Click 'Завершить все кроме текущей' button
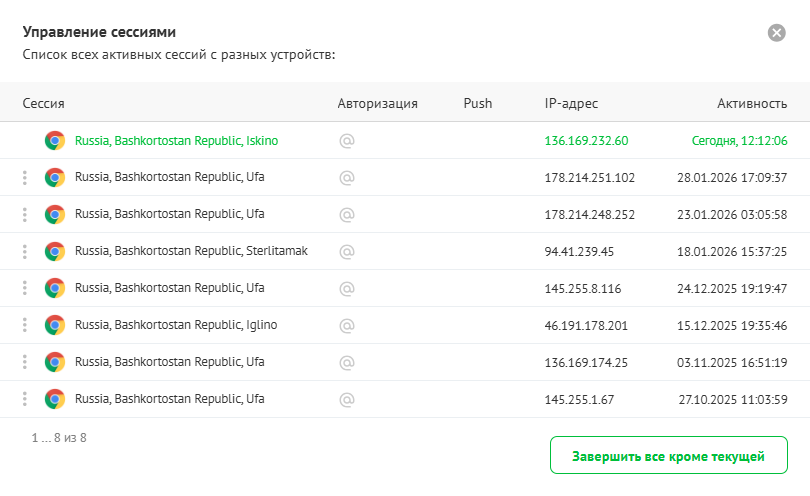The width and height of the screenshot is (810, 496). [x=668, y=456]
